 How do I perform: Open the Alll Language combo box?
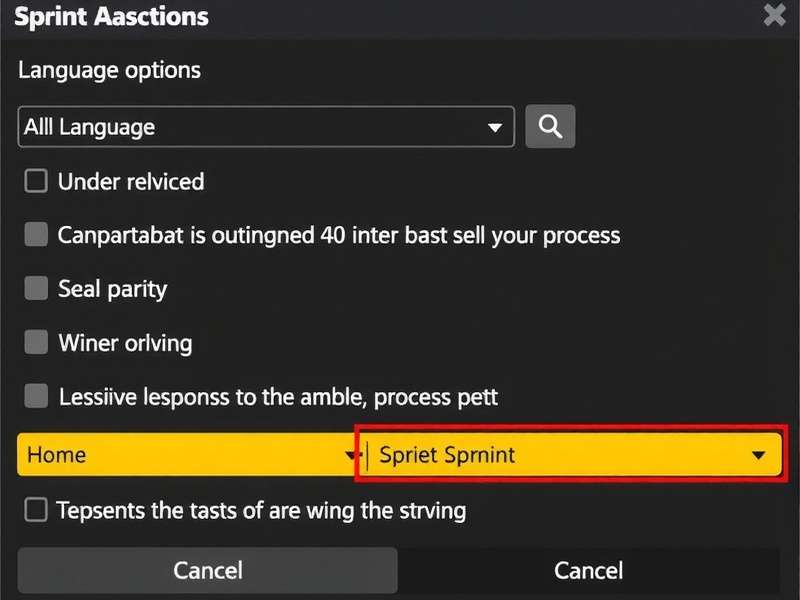coord(265,127)
